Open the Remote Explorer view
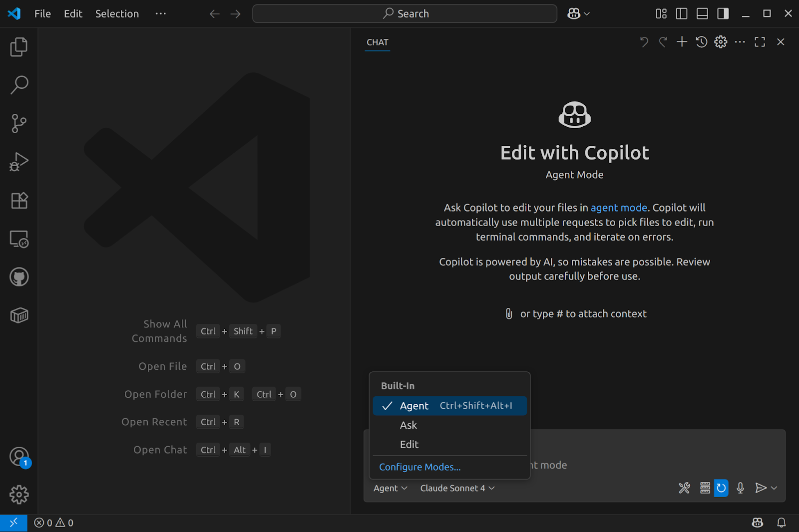The width and height of the screenshot is (799, 532). coord(19,239)
